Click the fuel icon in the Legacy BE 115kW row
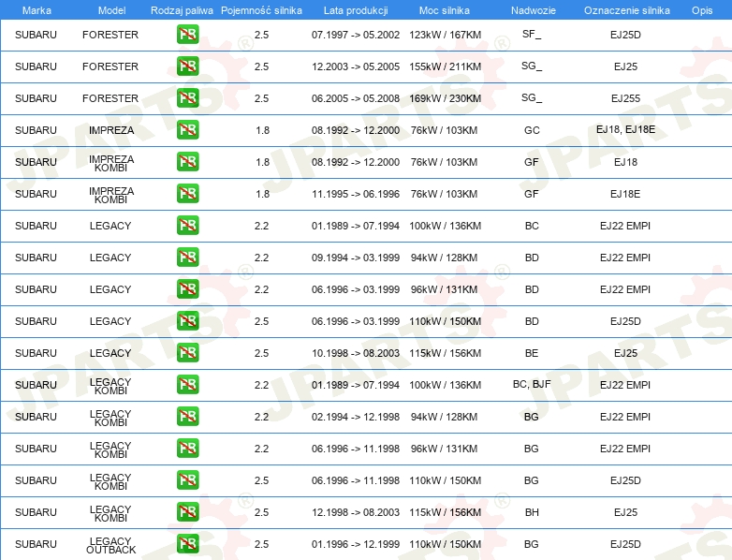Image resolution: width=732 pixels, height=560 pixels. click(187, 353)
